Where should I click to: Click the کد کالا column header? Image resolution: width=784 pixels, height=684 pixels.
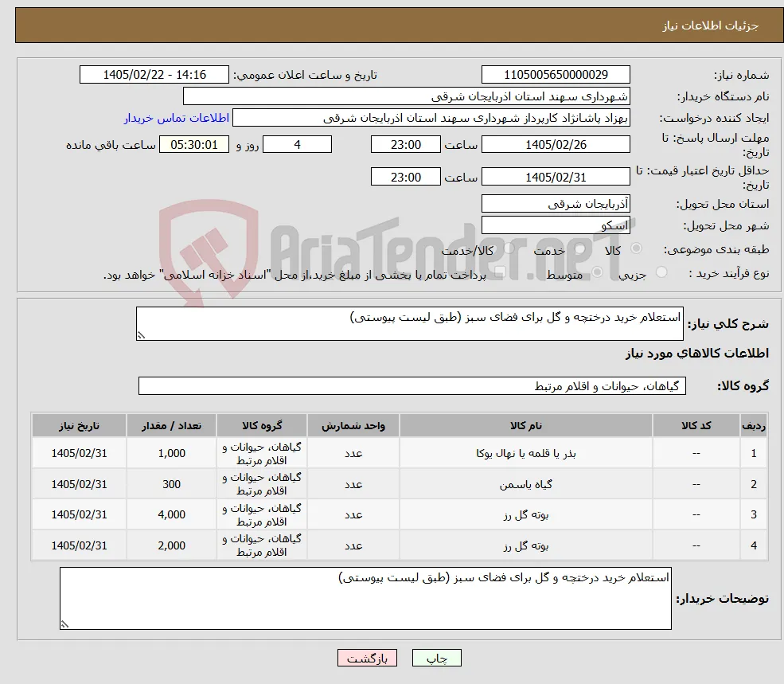pos(696,425)
